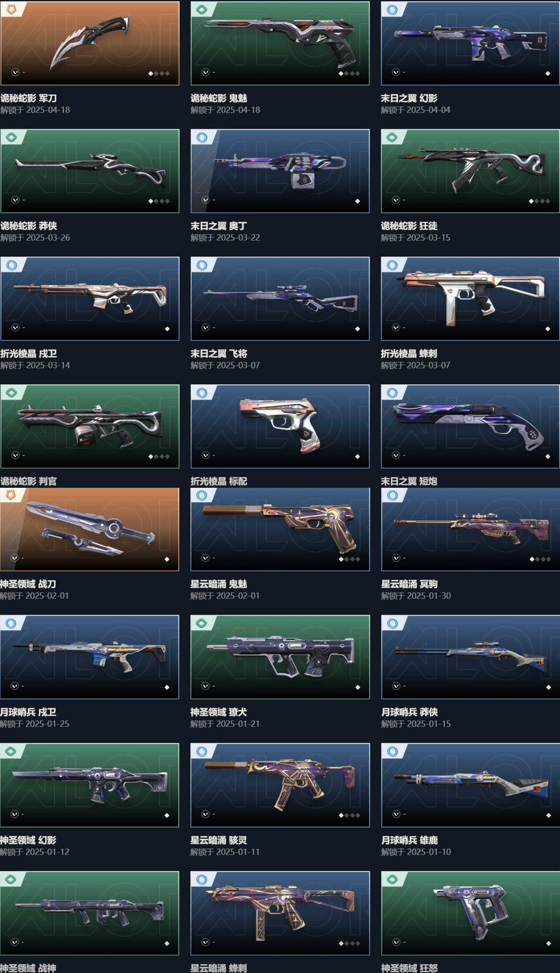Image resolution: width=560 pixels, height=973 pixels.
Task: Select the level dots on 星云暗涌 鬼魅 card
Action: tap(349, 559)
